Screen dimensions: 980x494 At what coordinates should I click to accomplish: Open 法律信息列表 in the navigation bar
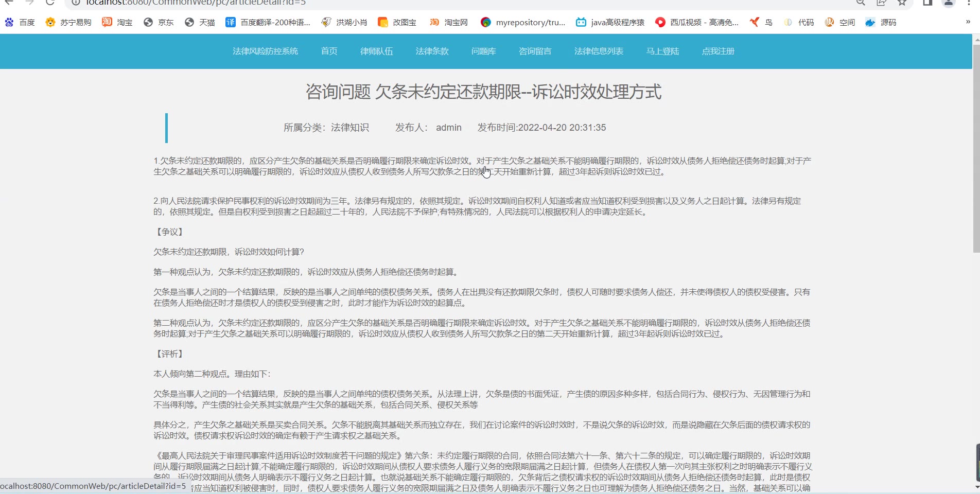click(599, 51)
